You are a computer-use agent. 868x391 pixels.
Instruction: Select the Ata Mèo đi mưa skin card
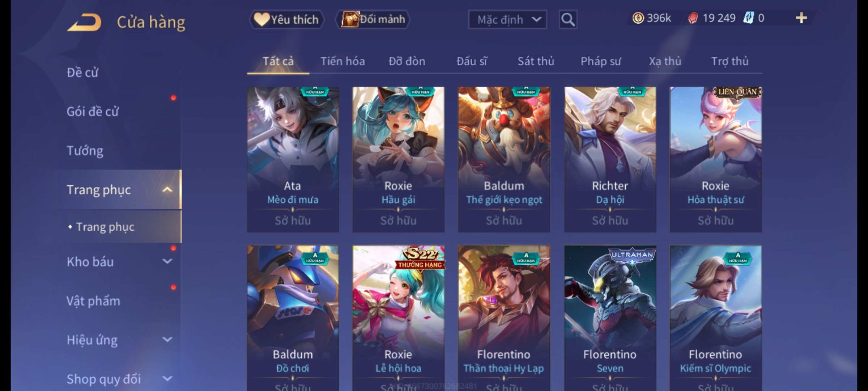[x=293, y=159]
